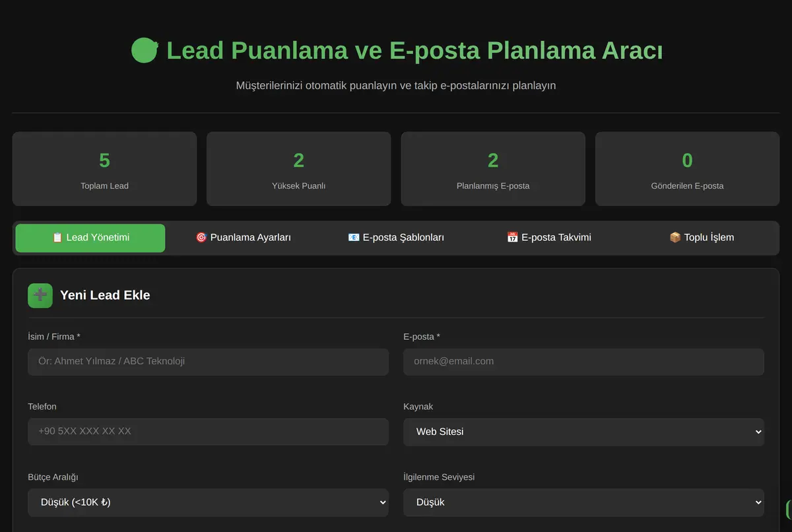The width and height of the screenshot is (792, 532).
Task: Click the Yeni Lead Ekle heading text
Action: point(105,296)
